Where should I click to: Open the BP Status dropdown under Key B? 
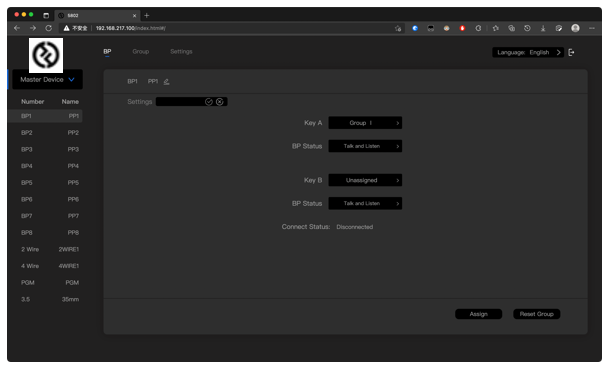click(x=365, y=204)
